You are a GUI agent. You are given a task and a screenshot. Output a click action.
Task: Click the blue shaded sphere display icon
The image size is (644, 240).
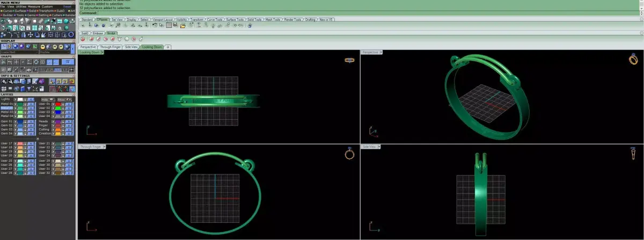click(16, 46)
